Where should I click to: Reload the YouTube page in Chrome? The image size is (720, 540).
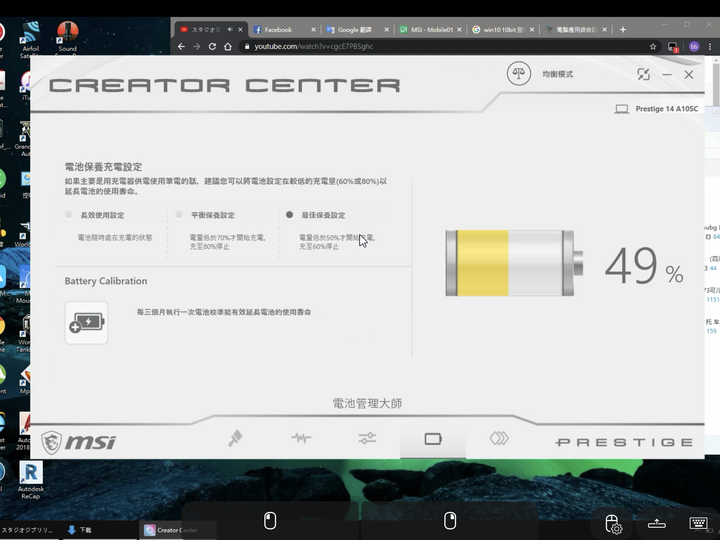[x=212, y=46]
